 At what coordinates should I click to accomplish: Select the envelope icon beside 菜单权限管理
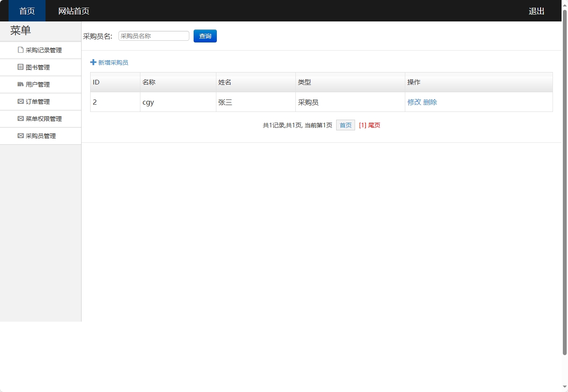pyautogui.click(x=20, y=118)
